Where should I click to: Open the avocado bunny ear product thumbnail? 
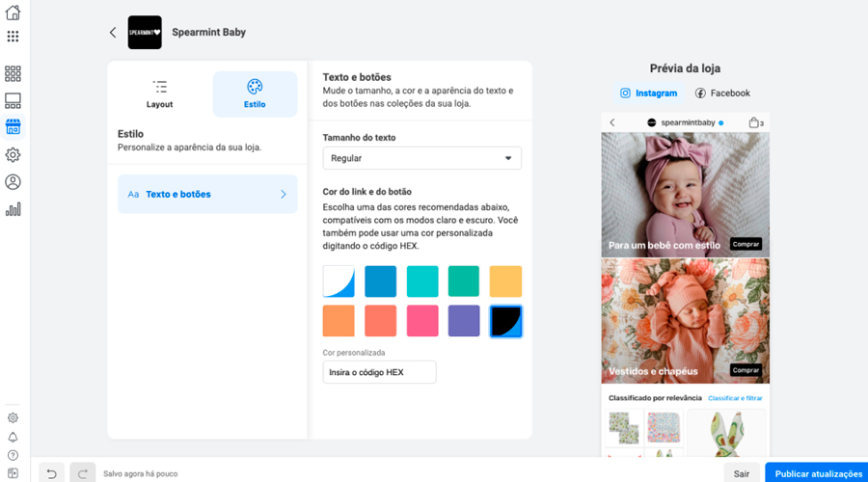pos(725,433)
